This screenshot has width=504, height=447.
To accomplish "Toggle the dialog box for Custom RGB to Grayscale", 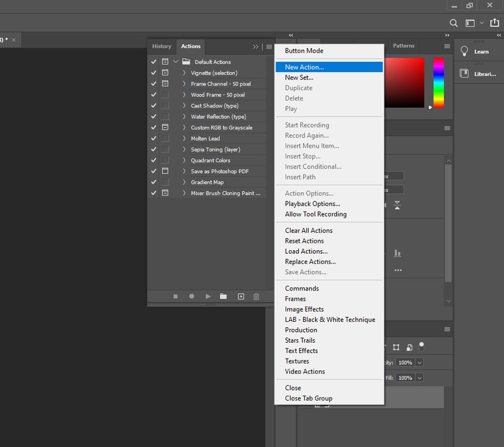I will click(x=165, y=127).
